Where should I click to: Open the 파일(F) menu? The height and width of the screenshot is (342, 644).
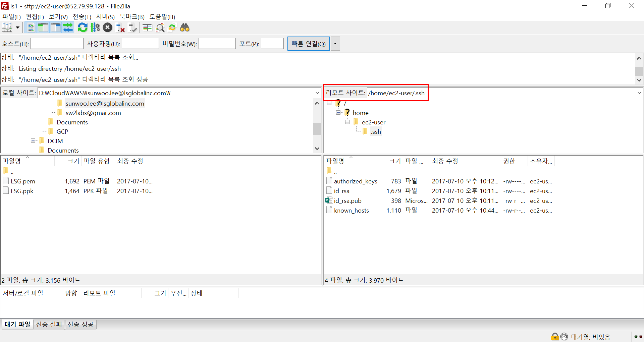coord(11,17)
